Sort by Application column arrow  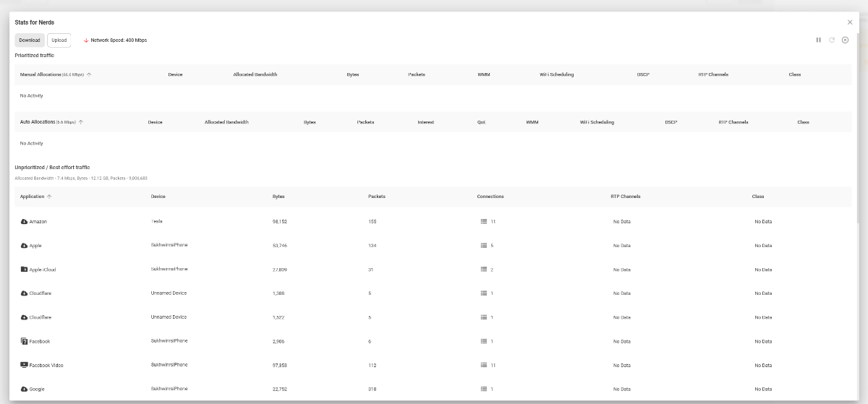[x=49, y=197]
